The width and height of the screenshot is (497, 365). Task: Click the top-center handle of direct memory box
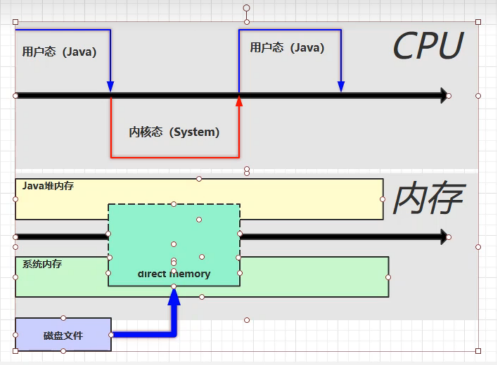(x=174, y=204)
